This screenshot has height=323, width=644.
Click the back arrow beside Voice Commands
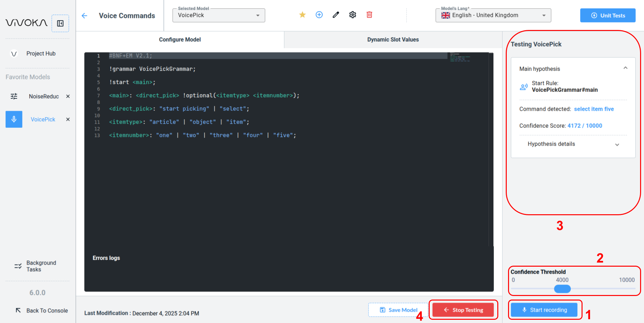(85, 16)
